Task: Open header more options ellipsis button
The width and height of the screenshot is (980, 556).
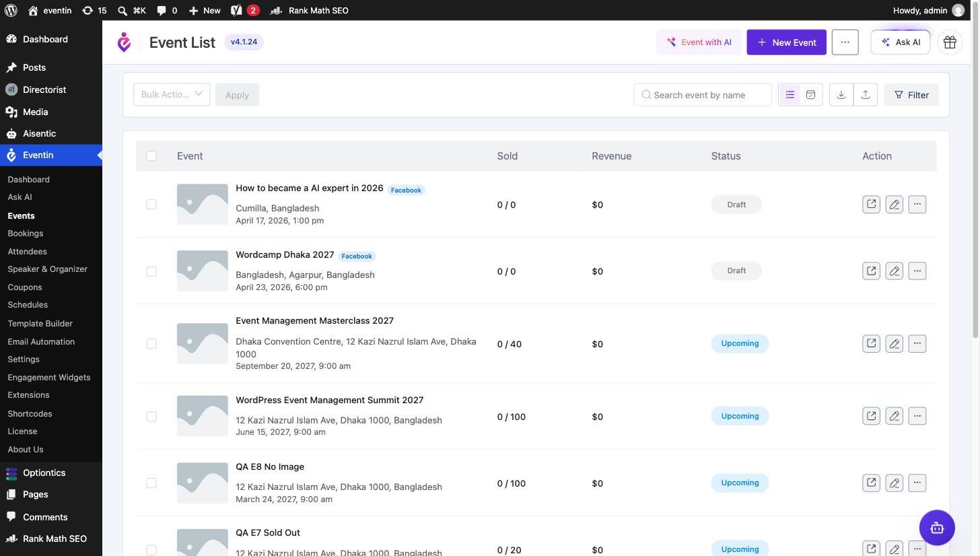Action: click(x=845, y=42)
